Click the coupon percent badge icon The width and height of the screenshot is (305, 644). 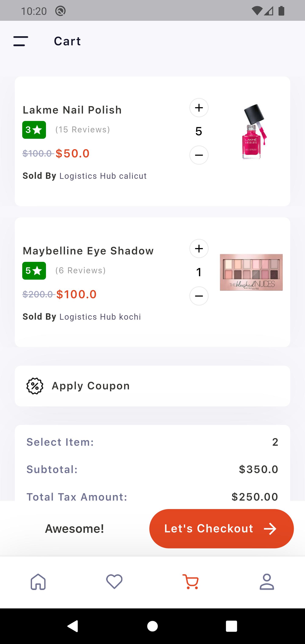coord(35,386)
